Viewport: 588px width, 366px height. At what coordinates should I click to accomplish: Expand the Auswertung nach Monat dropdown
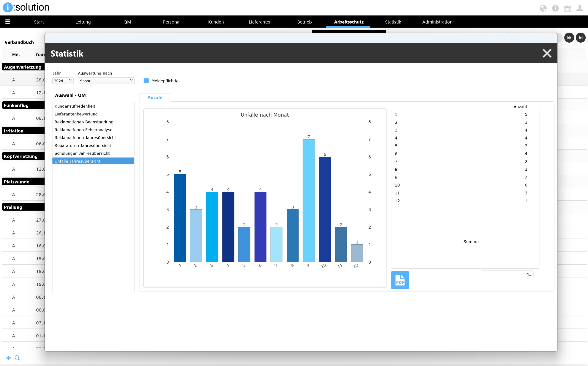click(x=106, y=81)
